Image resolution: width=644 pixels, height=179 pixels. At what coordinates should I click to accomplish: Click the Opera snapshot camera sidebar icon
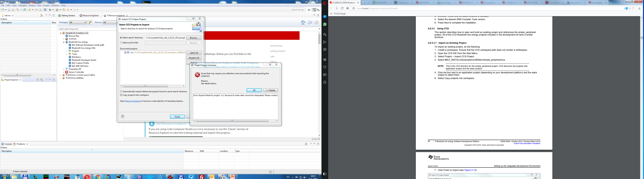pyautogui.click(x=325, y=49)
